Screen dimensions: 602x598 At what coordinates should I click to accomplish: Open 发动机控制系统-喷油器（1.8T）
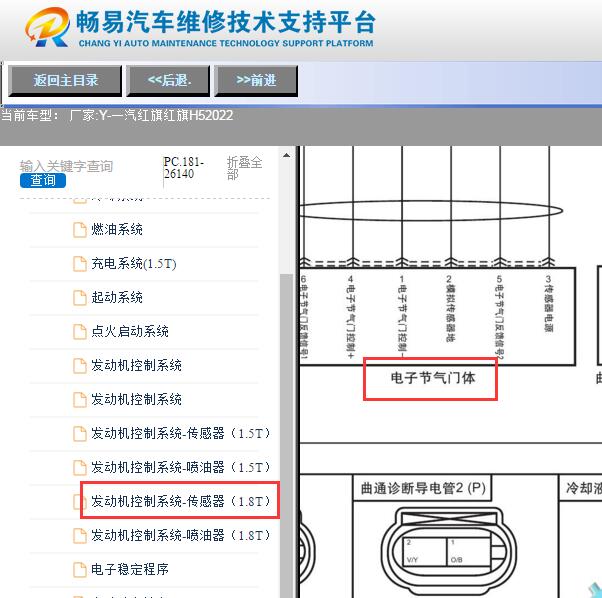tap(180, 535)
